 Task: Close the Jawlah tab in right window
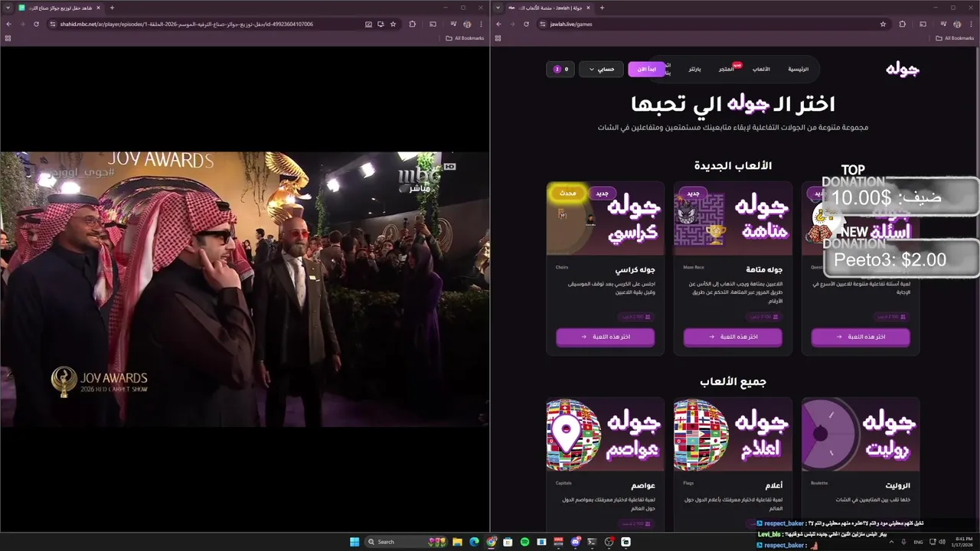590,8
